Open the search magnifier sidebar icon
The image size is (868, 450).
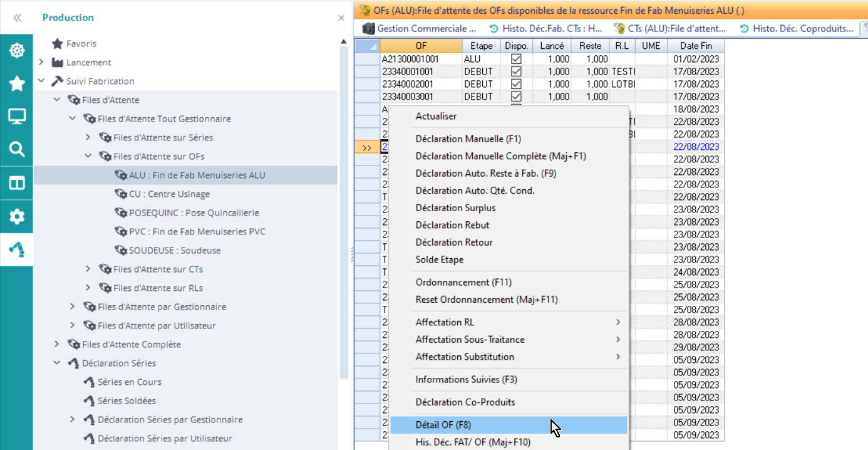tap(17, 149)
